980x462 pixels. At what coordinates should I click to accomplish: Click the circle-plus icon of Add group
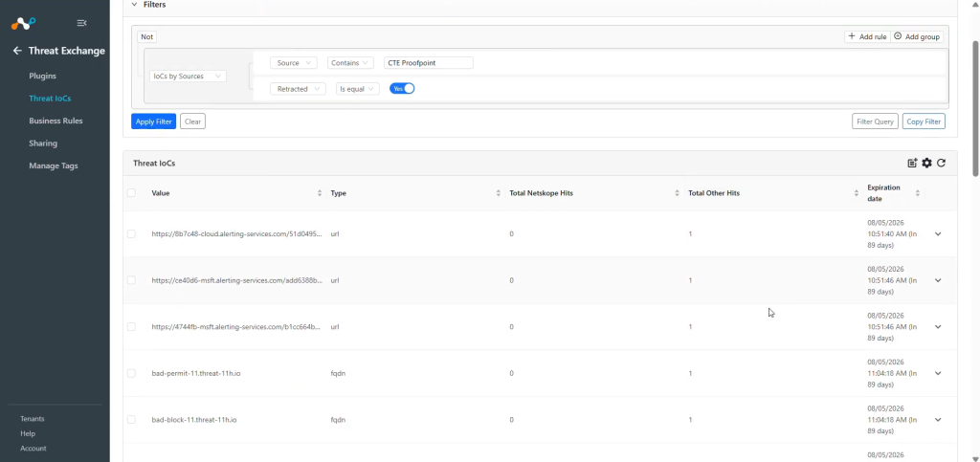click(898, 36)
